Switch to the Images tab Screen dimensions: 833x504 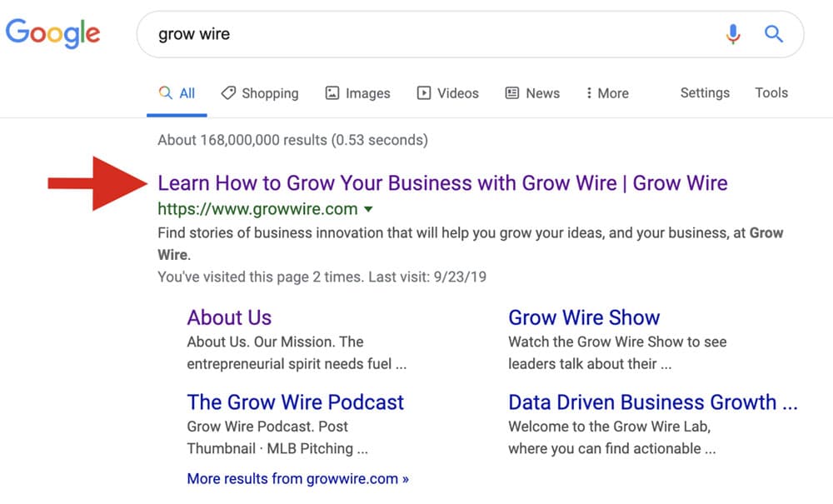[x=357, y=93]
